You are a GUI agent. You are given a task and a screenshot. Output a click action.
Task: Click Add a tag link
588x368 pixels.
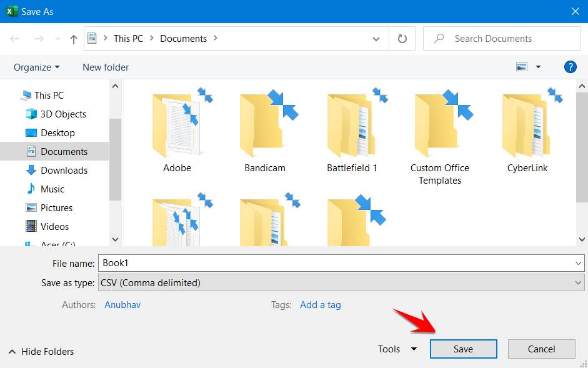[321, 305]
